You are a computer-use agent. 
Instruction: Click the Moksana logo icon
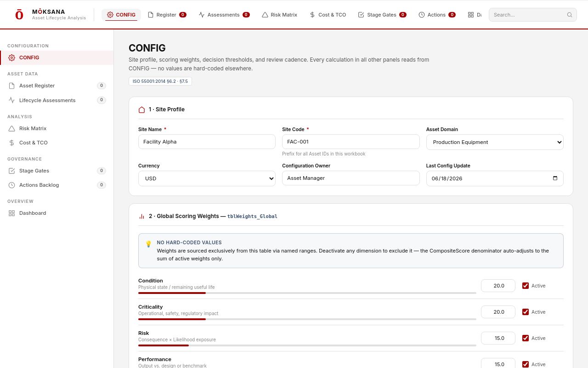(19, 15)
